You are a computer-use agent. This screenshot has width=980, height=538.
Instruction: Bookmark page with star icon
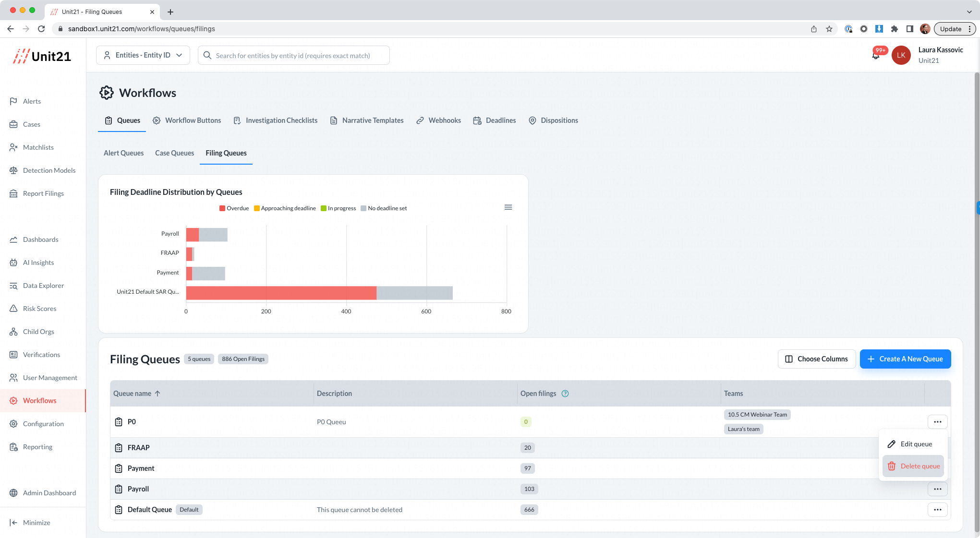tap(829, 29)
